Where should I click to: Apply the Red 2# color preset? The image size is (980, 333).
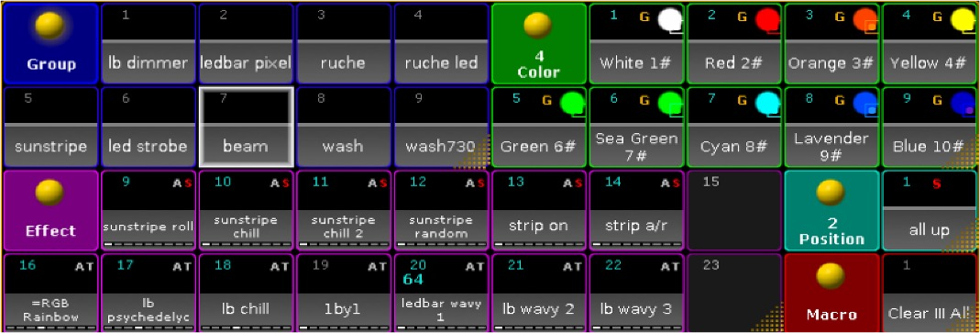point(733,44)
